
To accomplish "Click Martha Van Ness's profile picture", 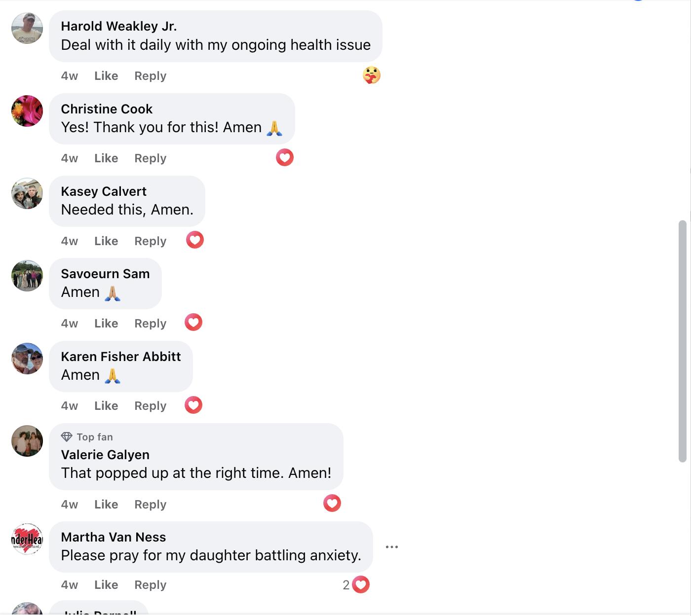I will (27, 539).
